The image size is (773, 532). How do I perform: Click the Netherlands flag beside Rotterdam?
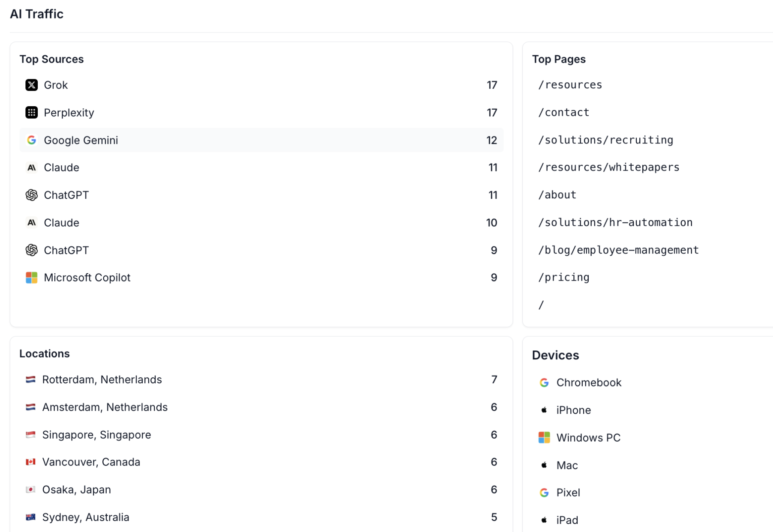click(30, 380)
